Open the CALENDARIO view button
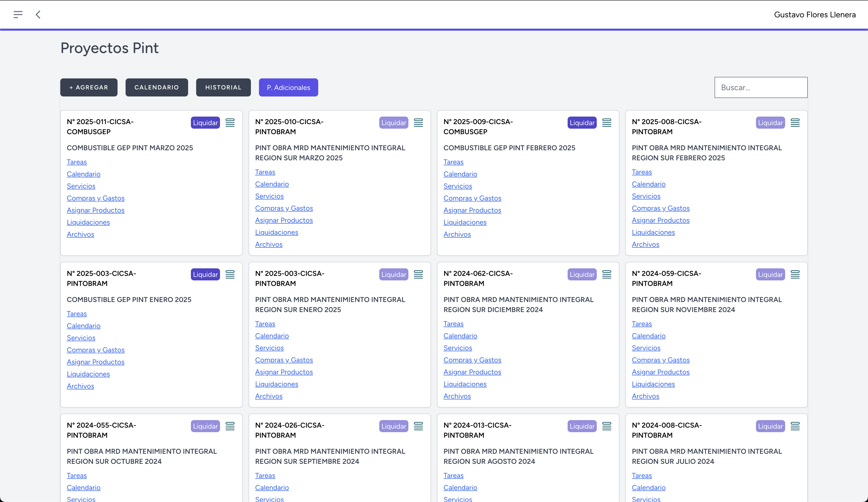The image size is (868, 502). [x=156, y=87]
